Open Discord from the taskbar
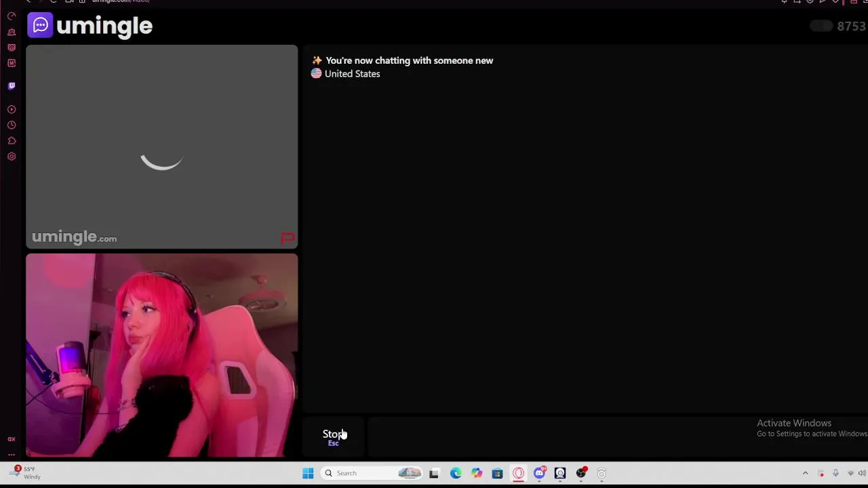The height and width of the screenshot is (488, 868). pyautogui.click(x=539, y=473)
